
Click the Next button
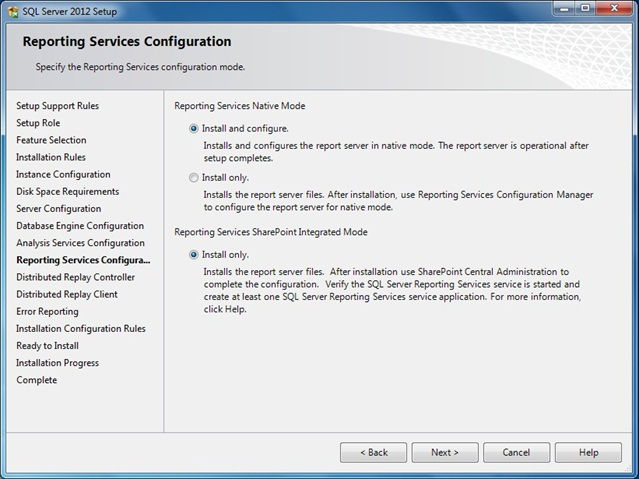(445, 453)
